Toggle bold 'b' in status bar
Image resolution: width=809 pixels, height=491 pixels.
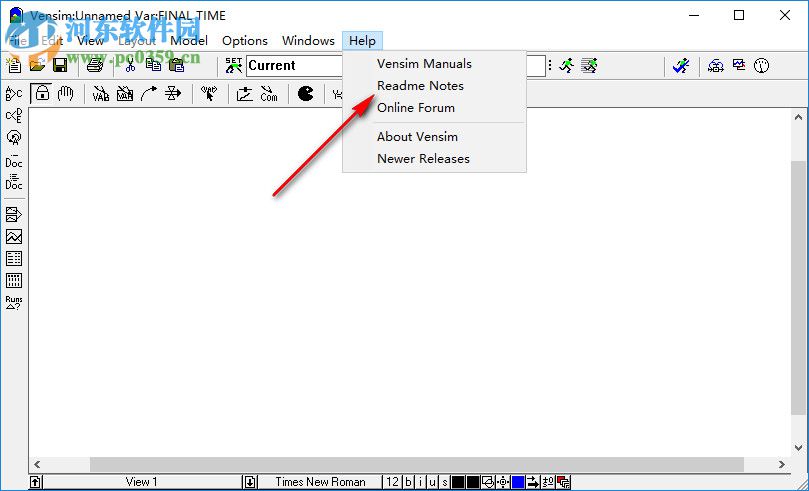pyautogui.click(x=408, y=482)
